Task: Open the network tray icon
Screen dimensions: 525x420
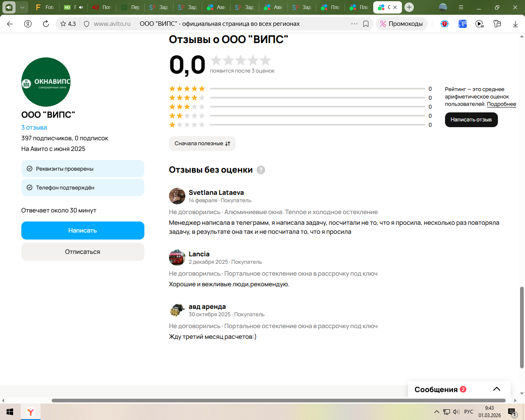Action: tap(447, 412)
